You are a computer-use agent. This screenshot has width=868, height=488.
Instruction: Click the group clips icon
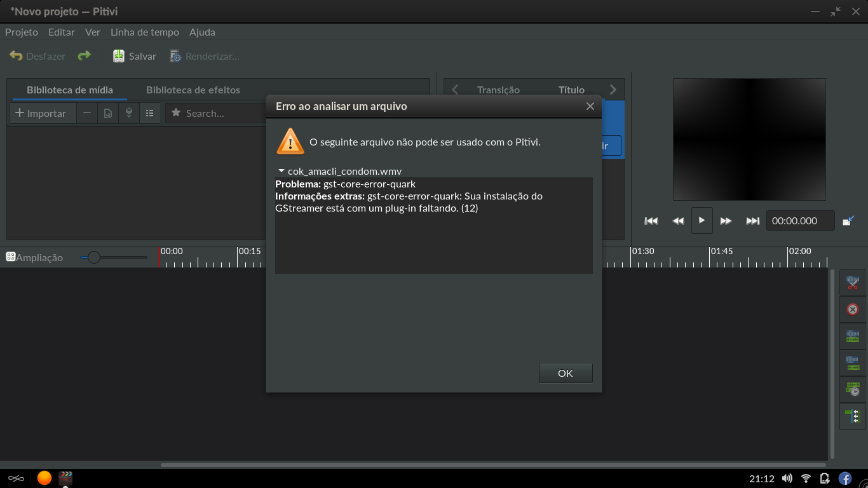pyautogui.click(x=853, y=336)
